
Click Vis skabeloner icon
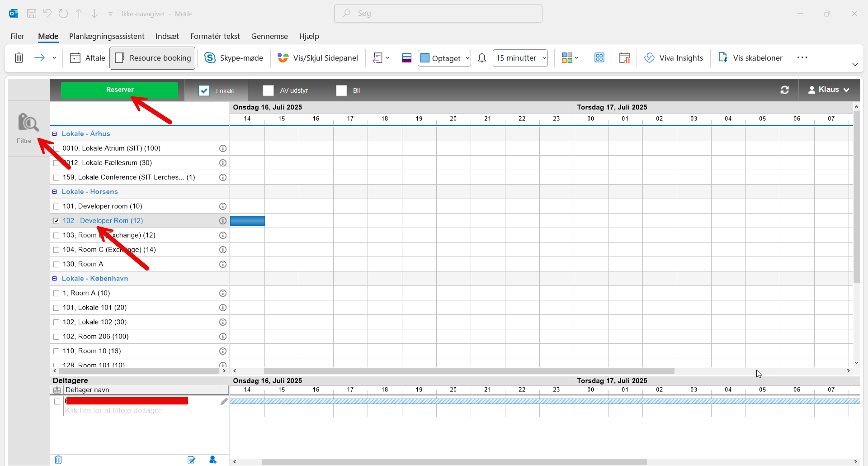point(723,58)
